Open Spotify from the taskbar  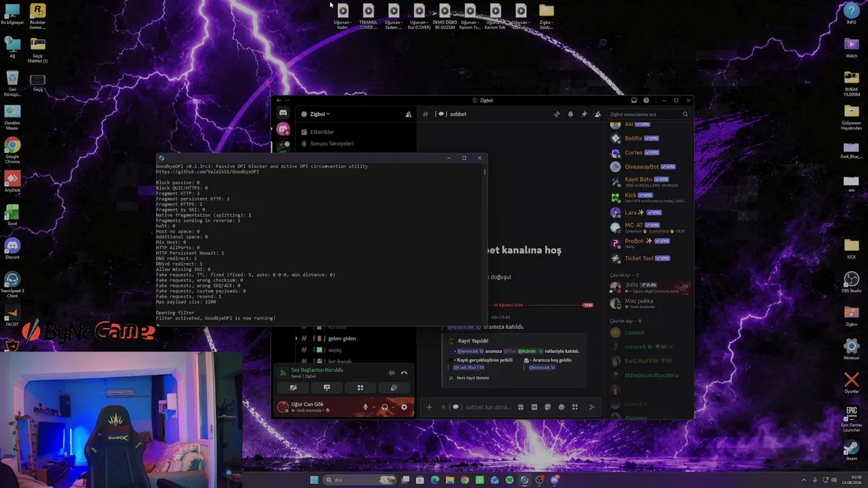[x=509, y=480]
